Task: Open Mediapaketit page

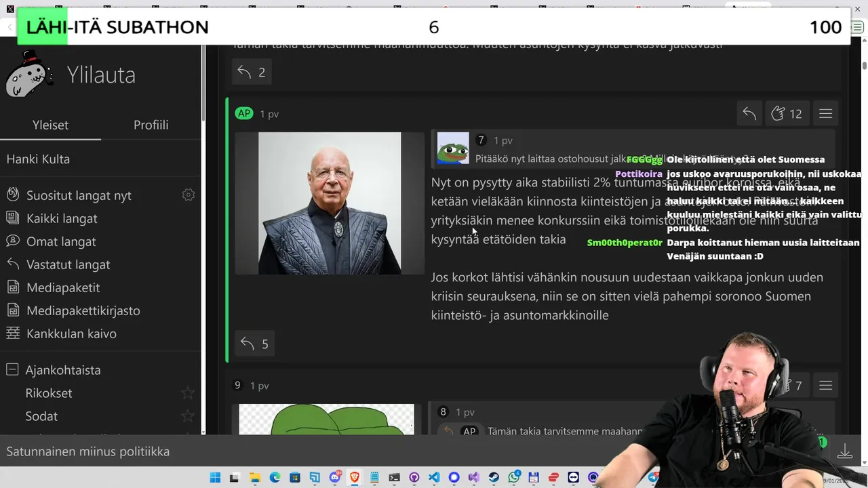Action: click(63, 287)
